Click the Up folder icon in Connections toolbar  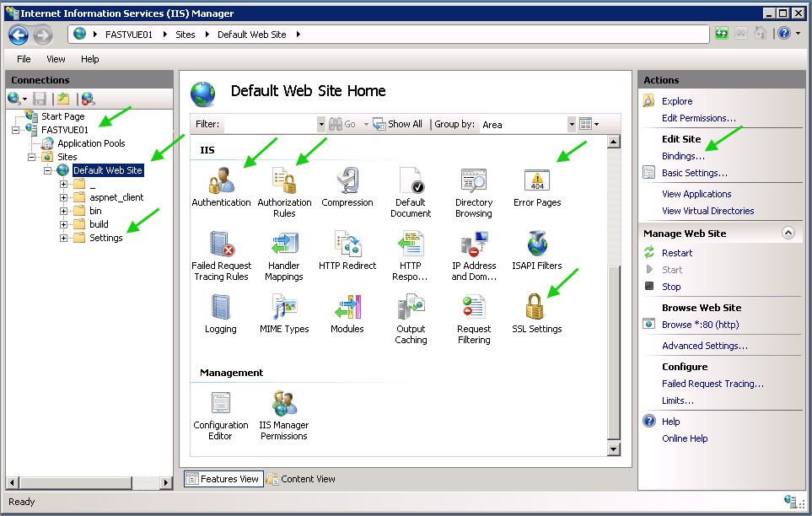click(64, 99)
